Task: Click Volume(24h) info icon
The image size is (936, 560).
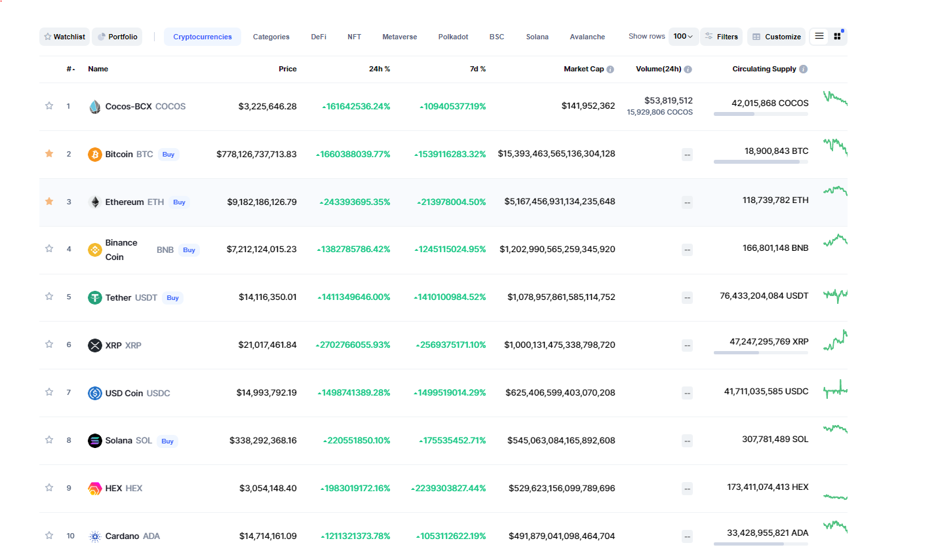Action: click(688, 69)
